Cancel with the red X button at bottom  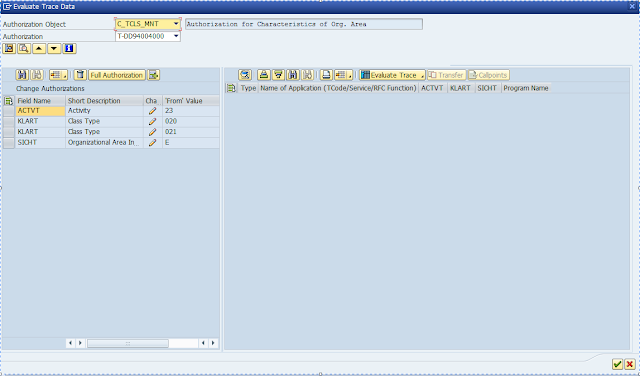click(630, 364)
